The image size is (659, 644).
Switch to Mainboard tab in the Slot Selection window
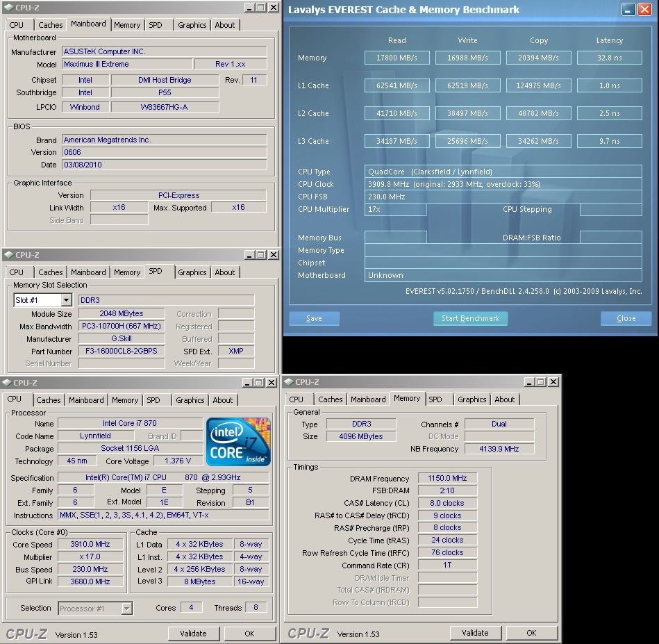[88, 272]
